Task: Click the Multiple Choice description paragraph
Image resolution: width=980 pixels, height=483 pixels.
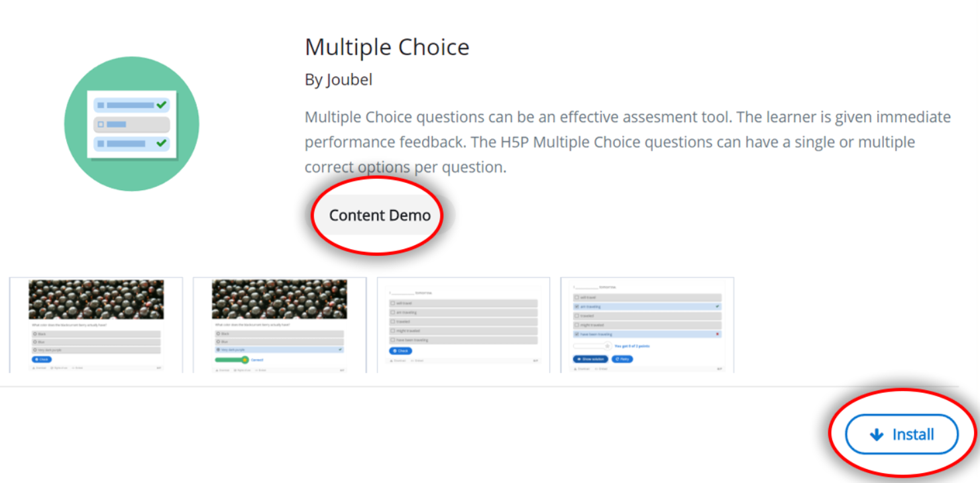Action: (628, 142)
